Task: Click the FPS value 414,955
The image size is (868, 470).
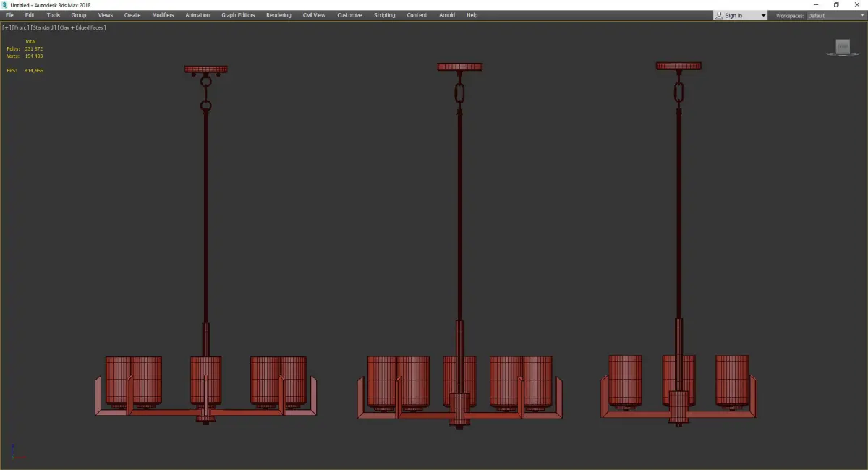Action: pyautogui.click(x=34, y=70)
